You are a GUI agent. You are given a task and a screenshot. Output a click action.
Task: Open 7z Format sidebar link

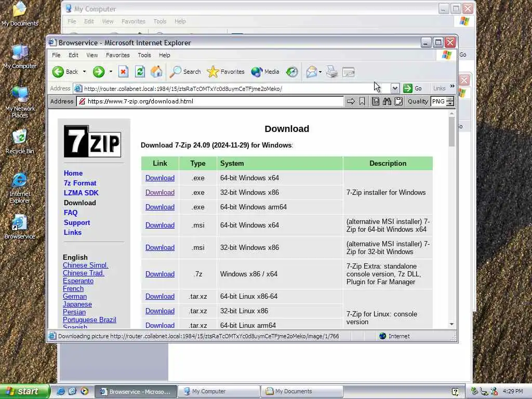tap(80, 183)
